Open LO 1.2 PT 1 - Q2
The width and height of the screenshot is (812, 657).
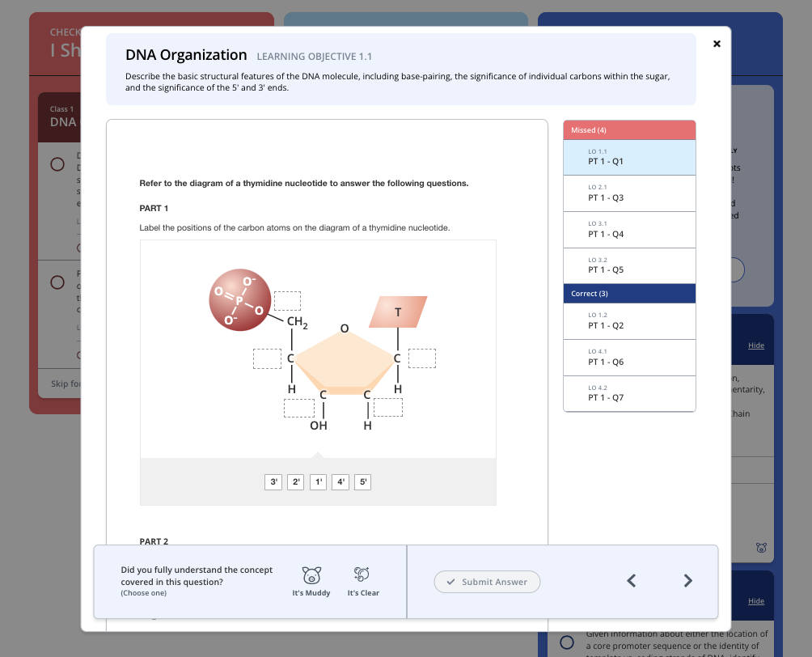[629, 322]
